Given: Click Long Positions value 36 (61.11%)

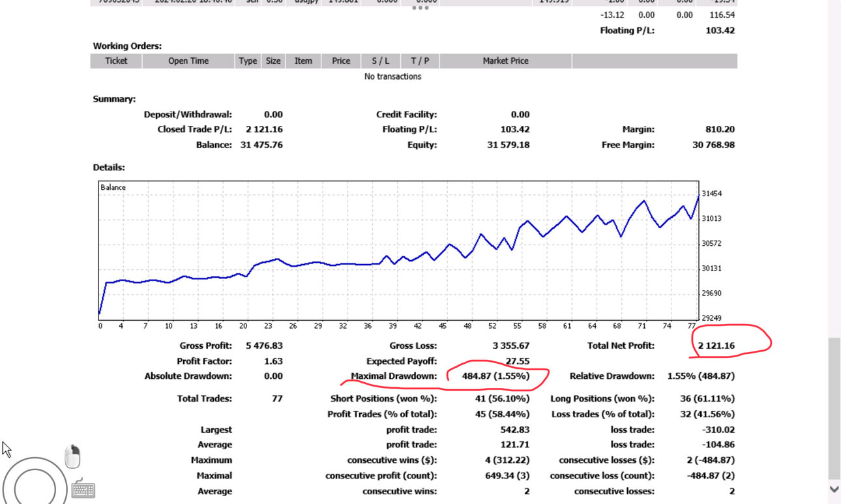Looking at the screenshot, I should tap(708, 398).
